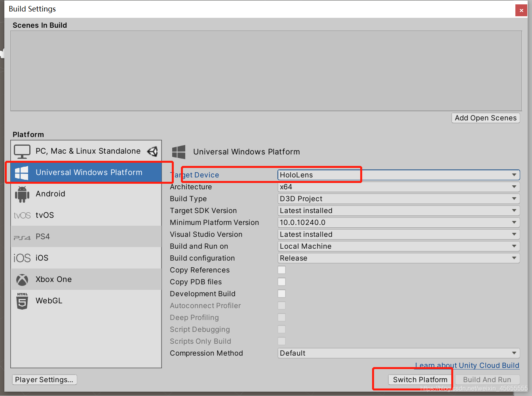Click the Add Open Scenes button
Viewport: 532px width, 396px height.
click(486, 118)
